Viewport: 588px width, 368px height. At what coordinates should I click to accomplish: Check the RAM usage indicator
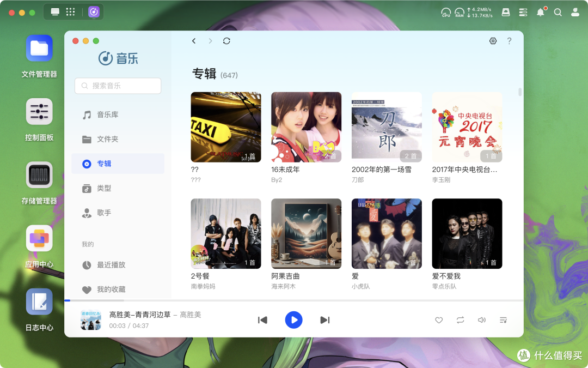[x=460, y=13]
